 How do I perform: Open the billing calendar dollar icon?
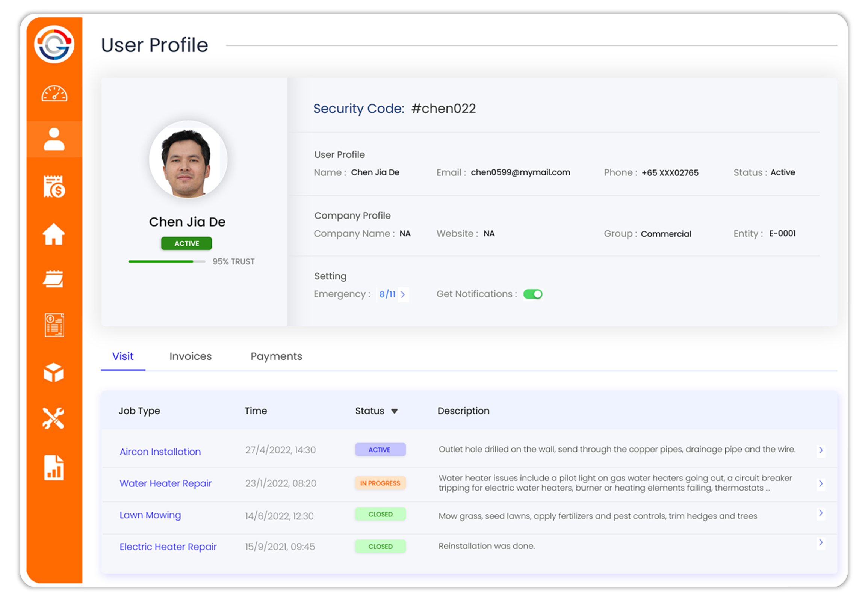54,186
